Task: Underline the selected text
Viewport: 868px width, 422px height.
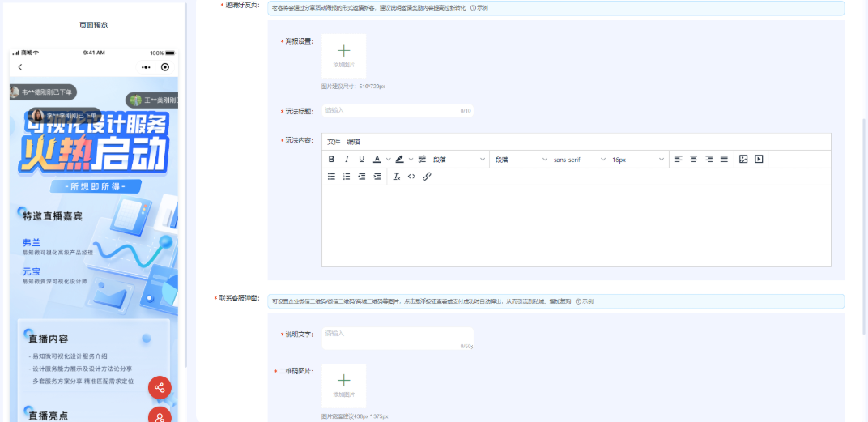Action: pyautogui.click(x=362, y=160)
